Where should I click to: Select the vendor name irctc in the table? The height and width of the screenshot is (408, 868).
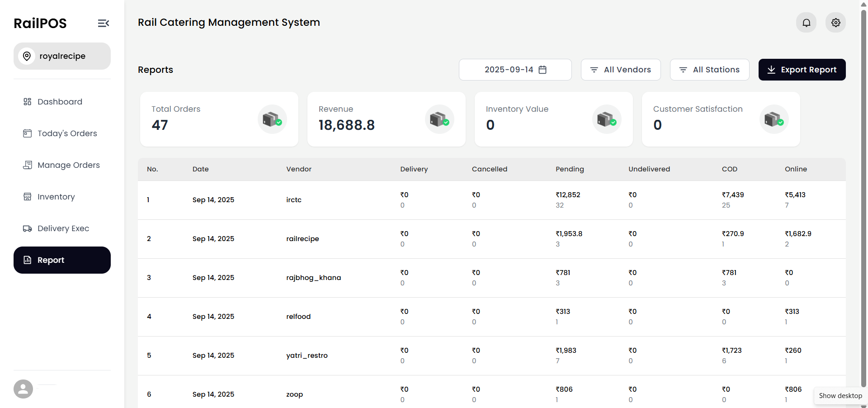click(294, 199)
